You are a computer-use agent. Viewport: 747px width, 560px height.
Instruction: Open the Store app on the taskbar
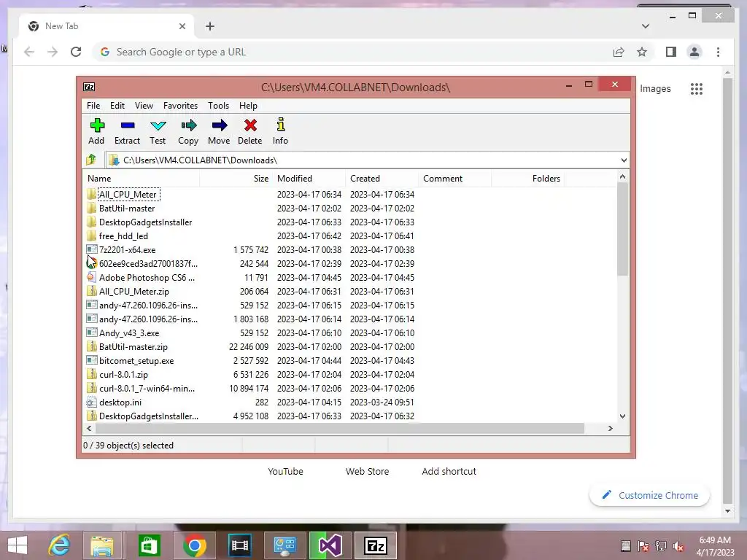click(149, 545)
